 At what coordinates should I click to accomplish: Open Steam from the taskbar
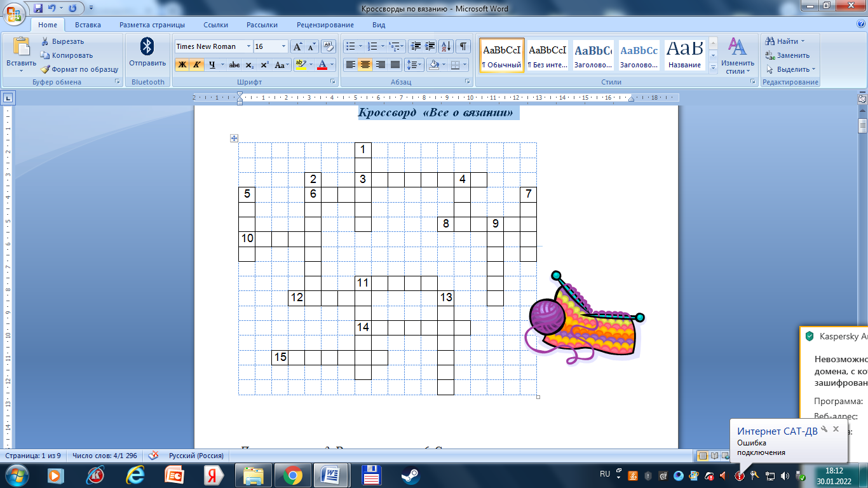pos(409,475)
